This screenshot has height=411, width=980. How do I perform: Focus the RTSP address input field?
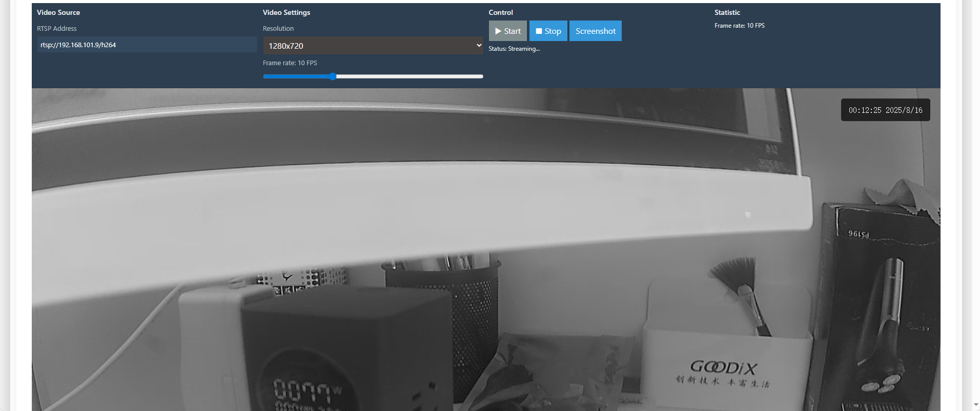147,45
